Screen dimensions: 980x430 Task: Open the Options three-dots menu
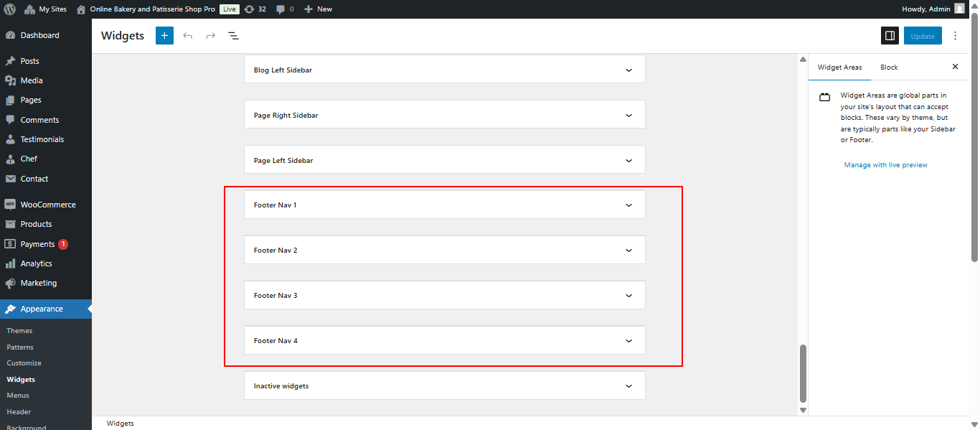[955, 35]
